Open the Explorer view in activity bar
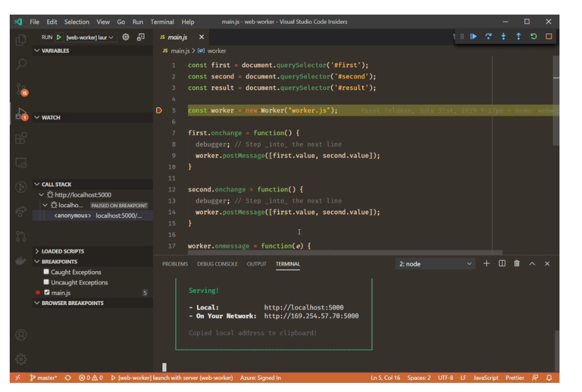Image resolution: width=582 pixels, height=392 pixels. 21,40
